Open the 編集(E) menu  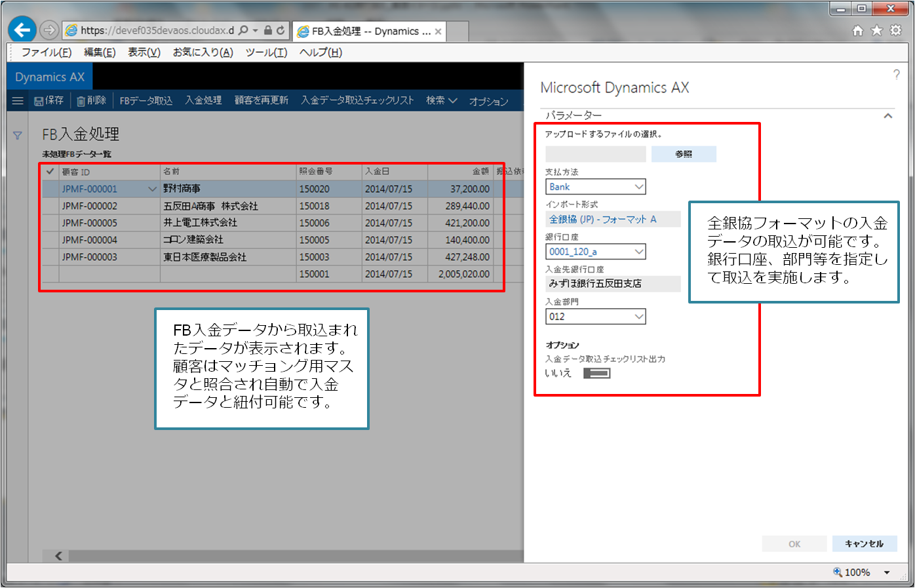coord(100,52)
